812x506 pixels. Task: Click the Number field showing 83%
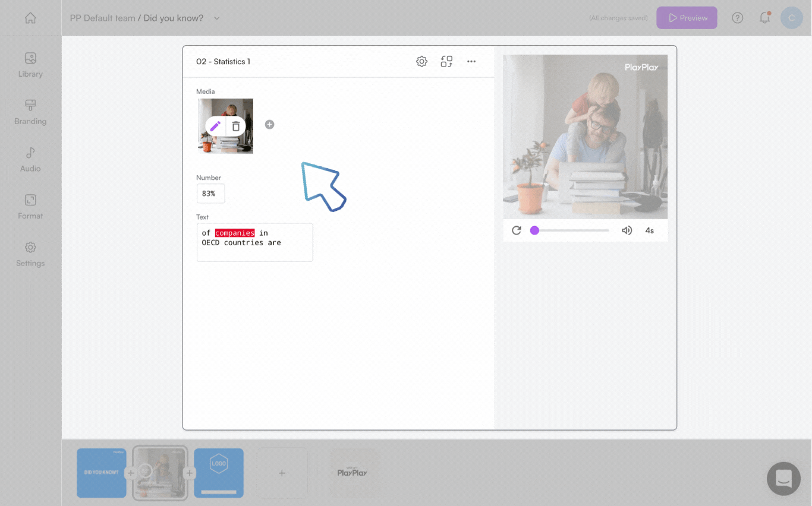tap(210, 193)
